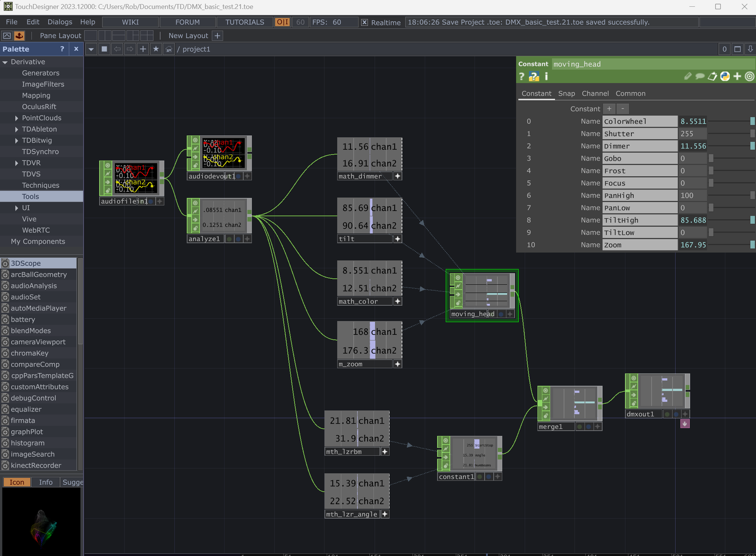This screenshot has width=756, height=556.
Task: Open the network path dropdown arrow
Action: click(x=91, y=49)
